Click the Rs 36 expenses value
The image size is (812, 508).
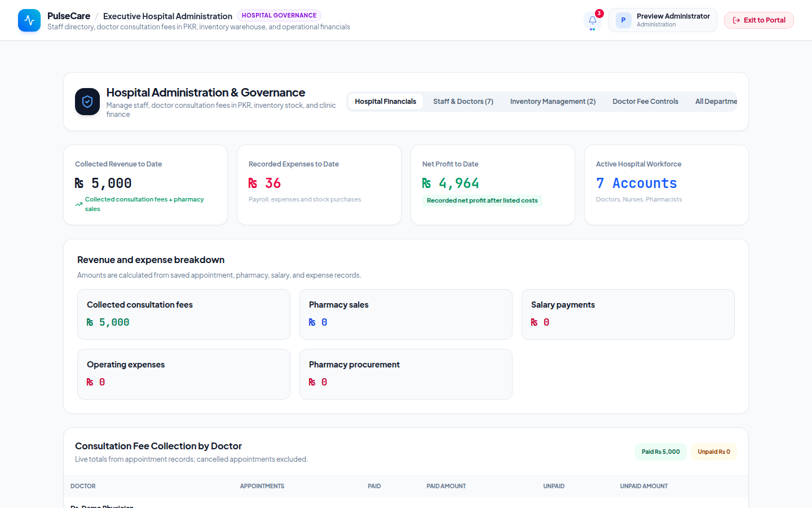click(264, 183)
